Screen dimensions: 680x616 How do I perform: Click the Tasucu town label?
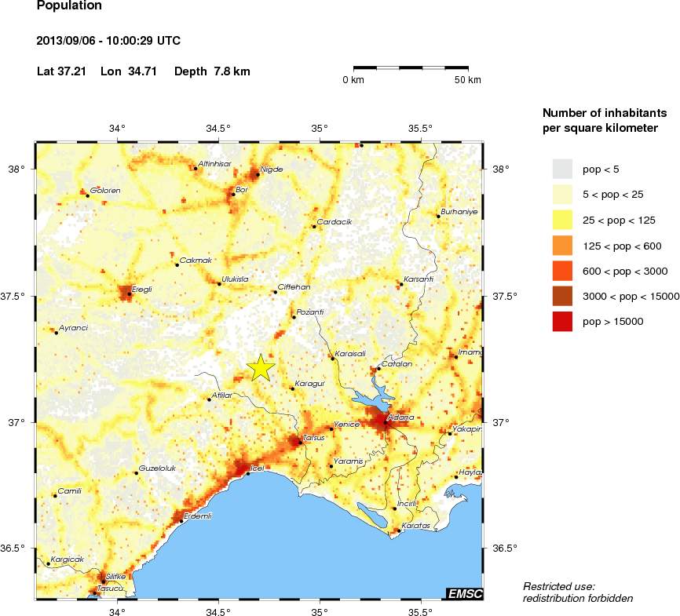111,589
